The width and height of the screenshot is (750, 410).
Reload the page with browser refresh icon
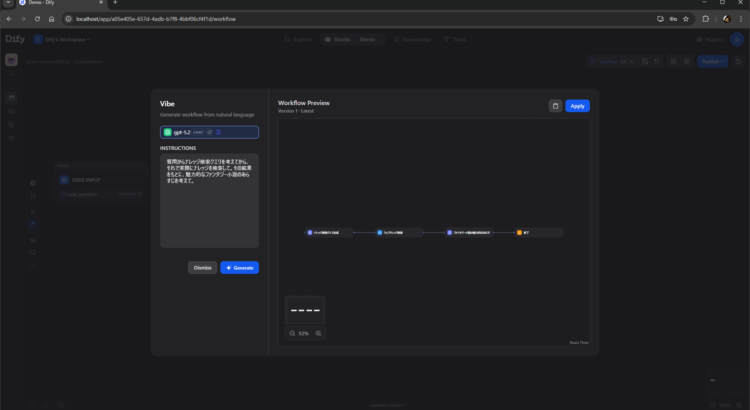click(x=36, y=19)
